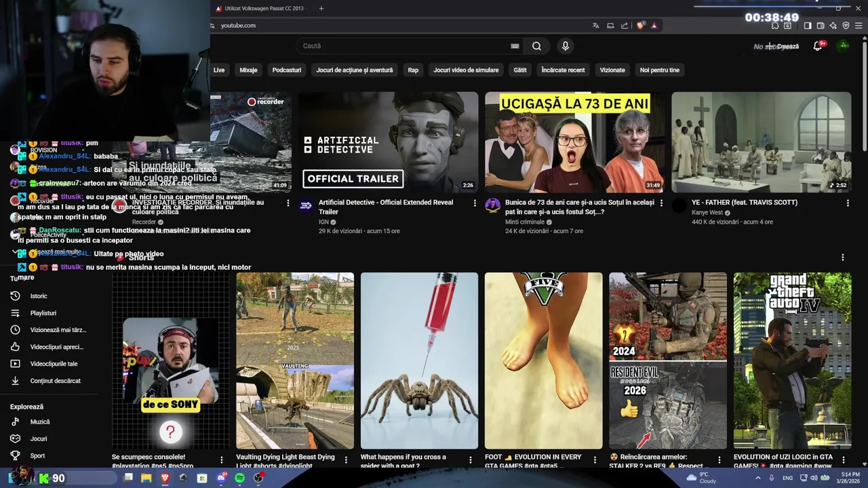Open options for Vaulting Dying Light short

346,460
